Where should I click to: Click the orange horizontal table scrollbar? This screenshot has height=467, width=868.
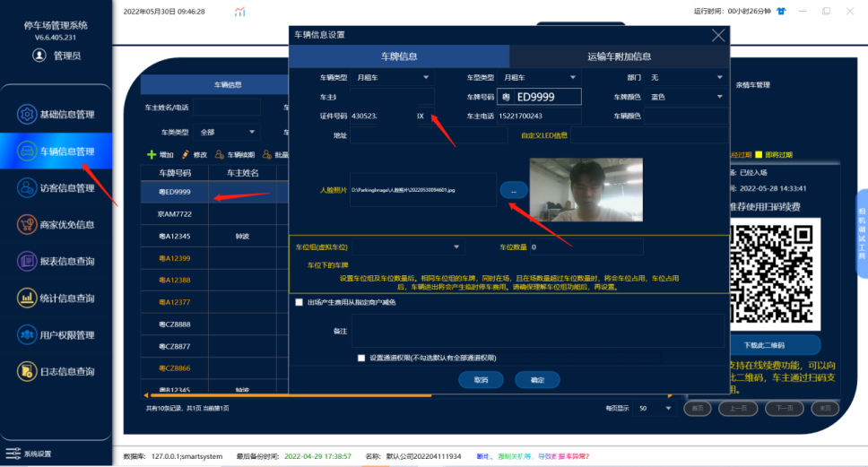pyautogui.click(x=290, y=395)
